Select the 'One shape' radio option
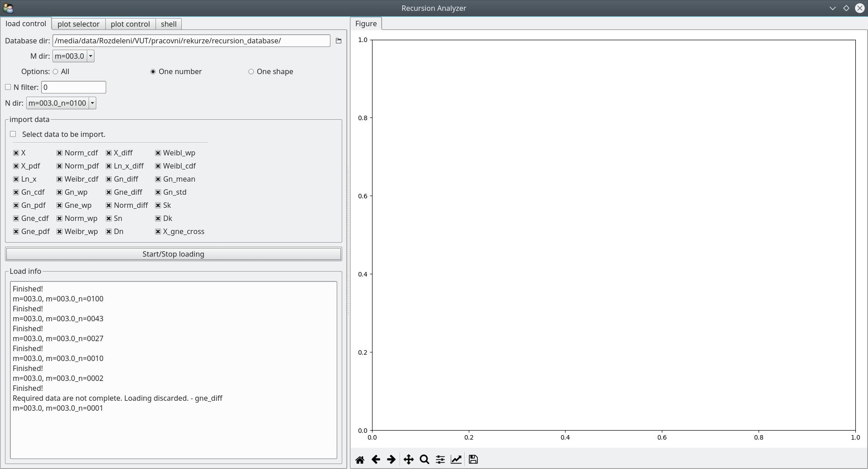The width and height of the screenshot is (868, 469). tap(251, 72)
